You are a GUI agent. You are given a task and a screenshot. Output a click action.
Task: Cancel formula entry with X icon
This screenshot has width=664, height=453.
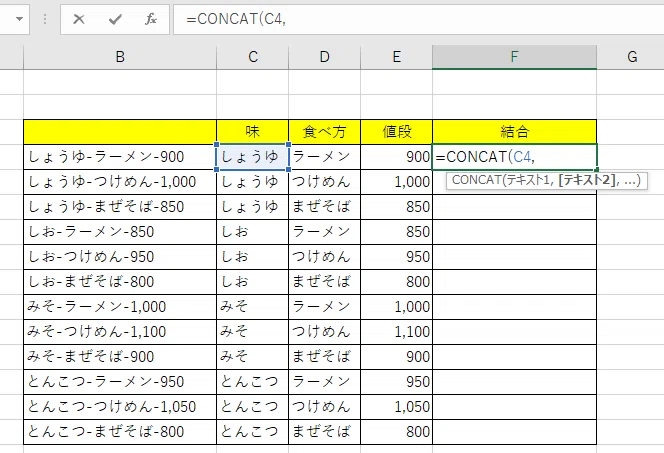pyautogui.click(x=79, y=19)
